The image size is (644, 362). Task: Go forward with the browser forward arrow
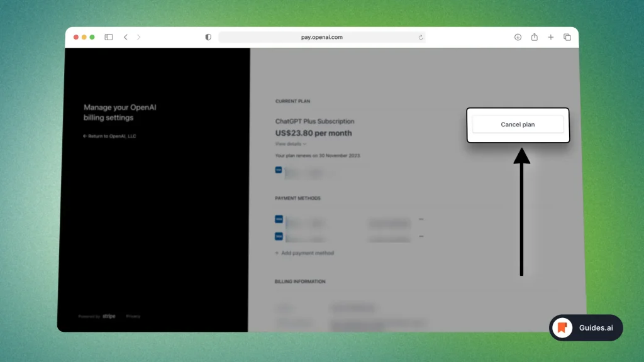[139, 37]
